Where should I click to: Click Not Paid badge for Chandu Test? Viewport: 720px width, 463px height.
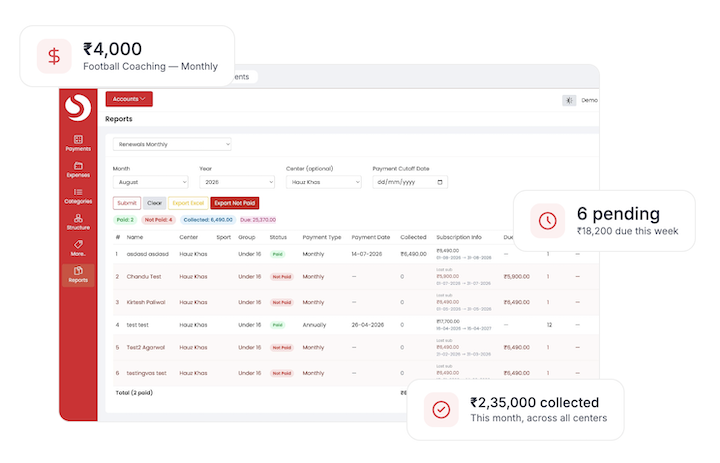tap(282, 277)
